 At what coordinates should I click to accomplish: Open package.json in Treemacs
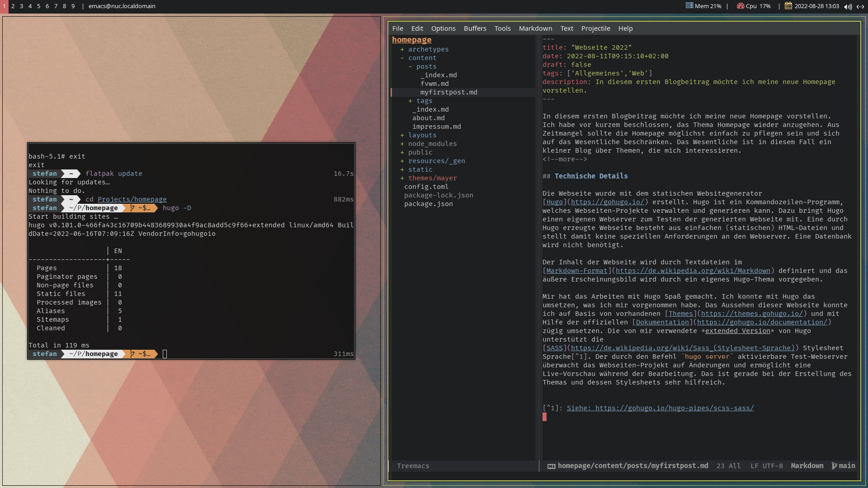tap(428, 204)
